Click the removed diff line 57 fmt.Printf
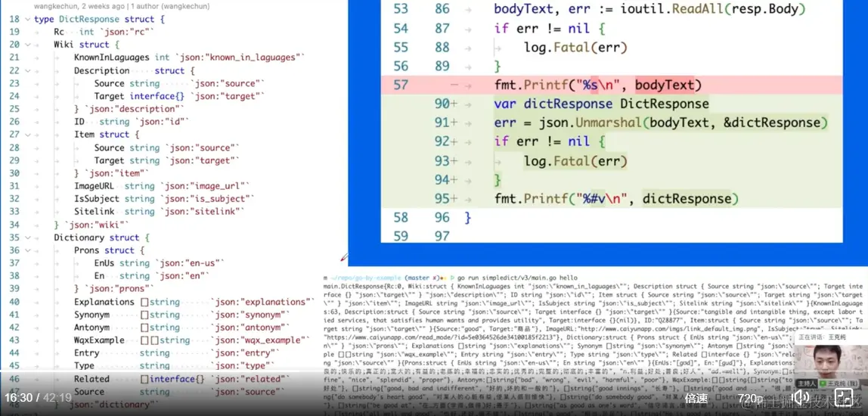 tap(598, 85)
